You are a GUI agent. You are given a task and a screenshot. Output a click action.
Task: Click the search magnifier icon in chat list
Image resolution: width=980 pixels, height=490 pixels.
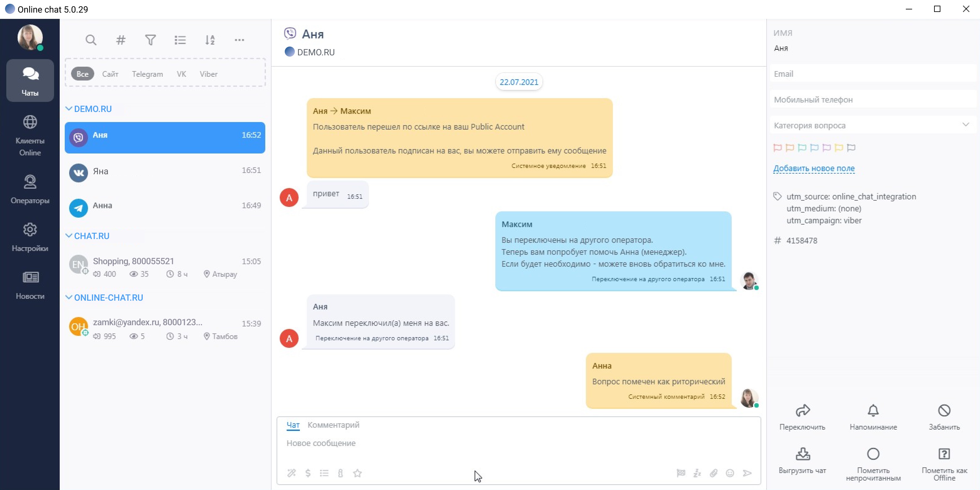point(91,40)
